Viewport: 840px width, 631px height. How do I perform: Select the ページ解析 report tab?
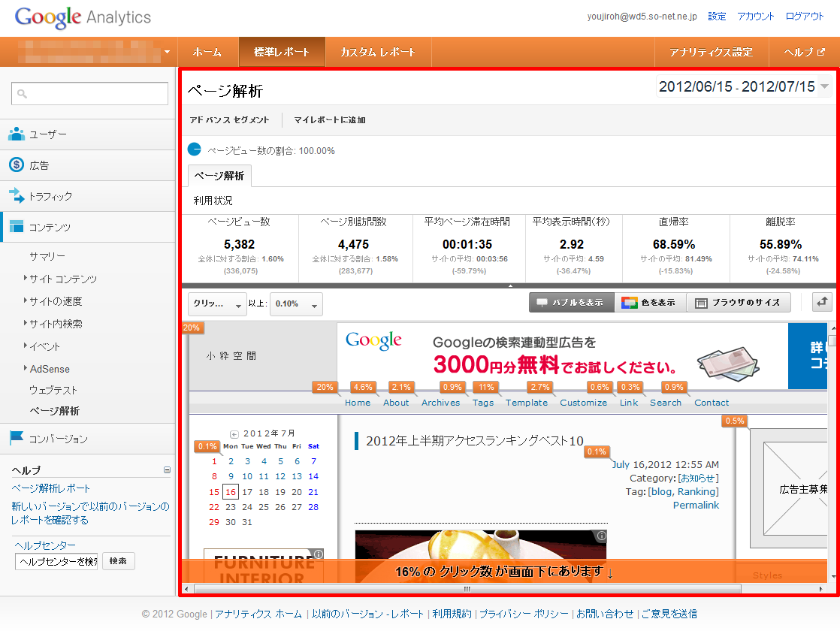pos(219,176)
